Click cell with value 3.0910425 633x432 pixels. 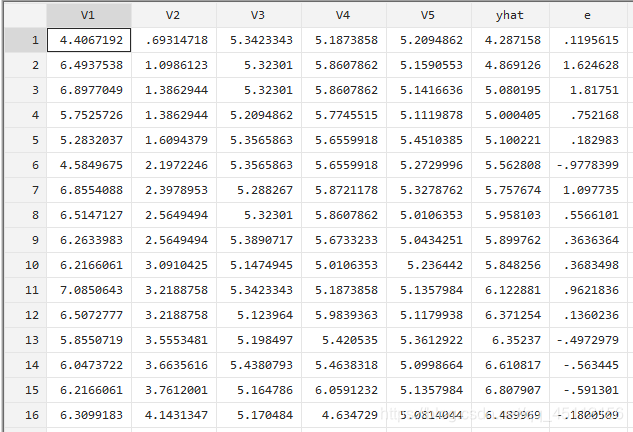(x=174, y=265)
